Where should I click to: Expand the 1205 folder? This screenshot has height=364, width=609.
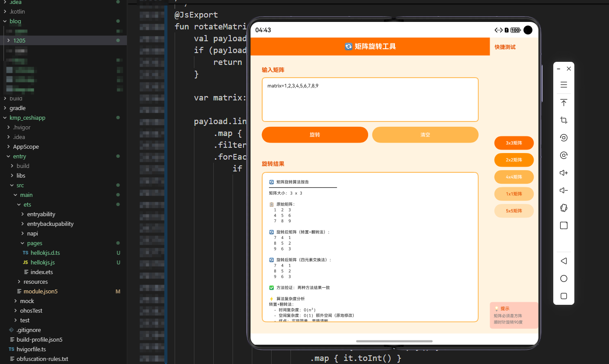pos(8,40)
